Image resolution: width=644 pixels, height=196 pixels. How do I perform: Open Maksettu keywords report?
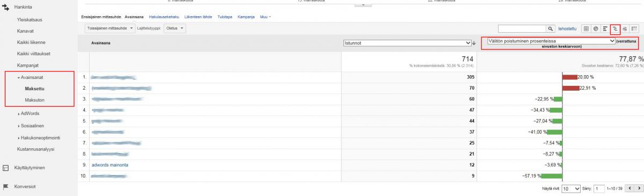pos(35,89)
